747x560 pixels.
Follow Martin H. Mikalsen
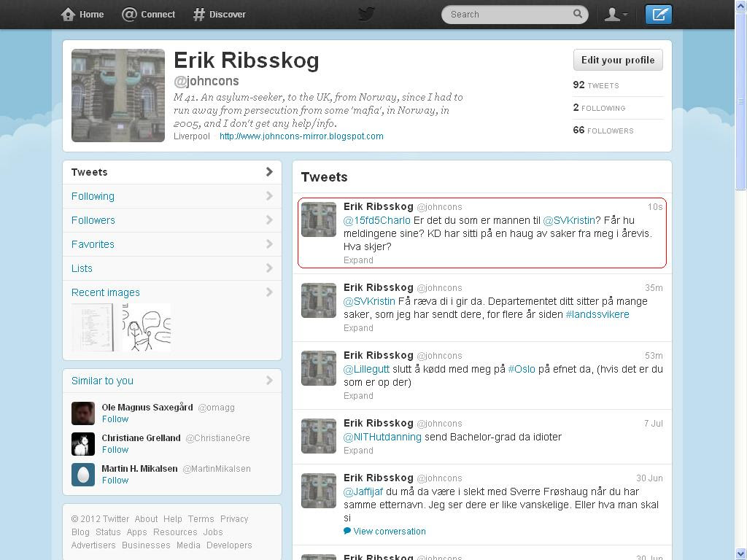click(x=115, y=480)
